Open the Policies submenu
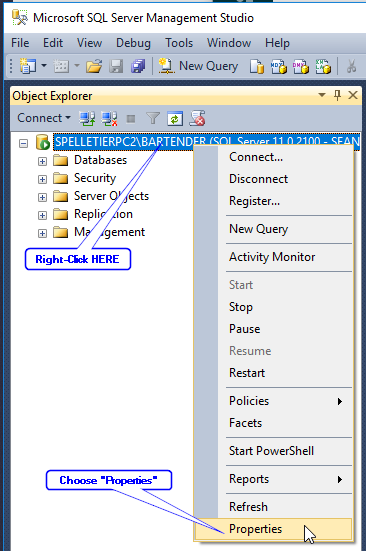The height and width of the screenshot is (551, 366). pyautogui.click(x=273, y=401)
